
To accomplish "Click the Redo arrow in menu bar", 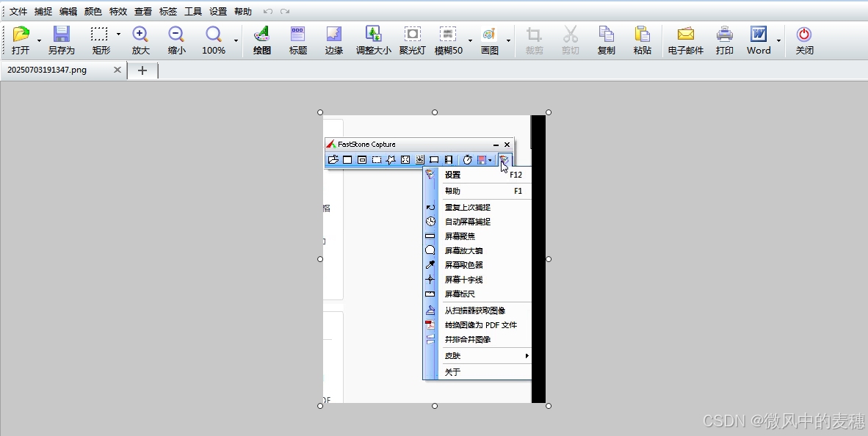I will 284,11.
